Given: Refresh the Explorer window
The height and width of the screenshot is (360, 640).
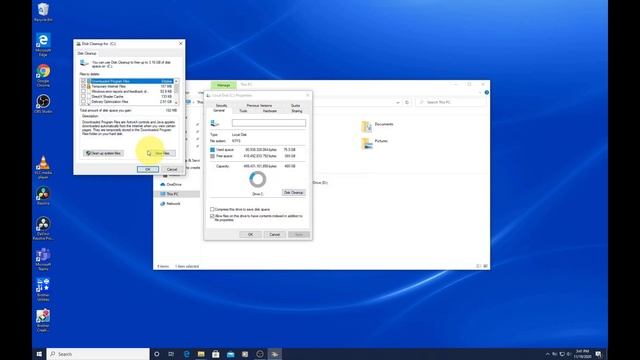Looking at the screenshot, I should pos(407,102).
